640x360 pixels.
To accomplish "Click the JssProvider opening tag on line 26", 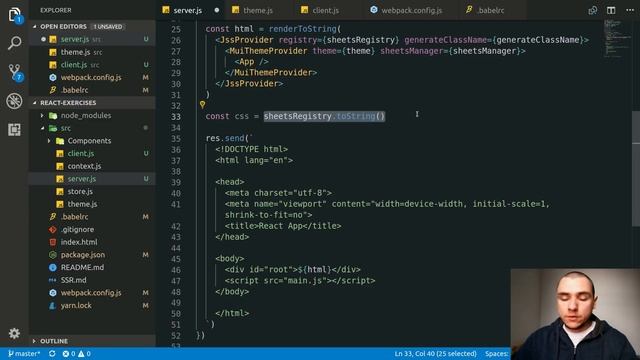I will (402, 40).
